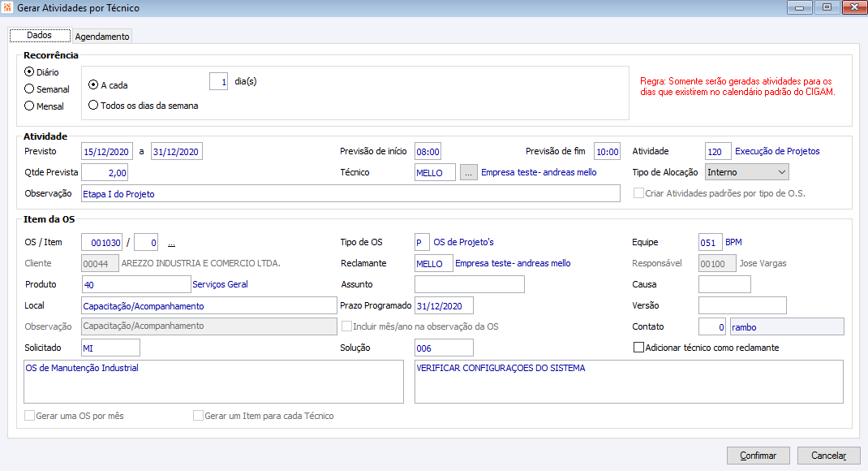
Task: Select the Diário recurrence option
Action: (30, 71)
